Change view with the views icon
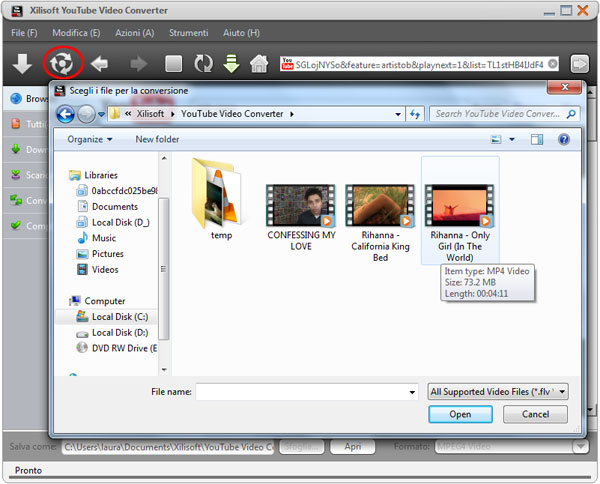 coord(496,139)
